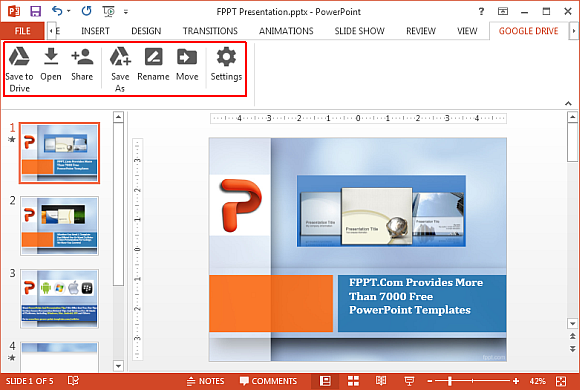Switch to the INSERT tab
580x390 pixels.
95,31
